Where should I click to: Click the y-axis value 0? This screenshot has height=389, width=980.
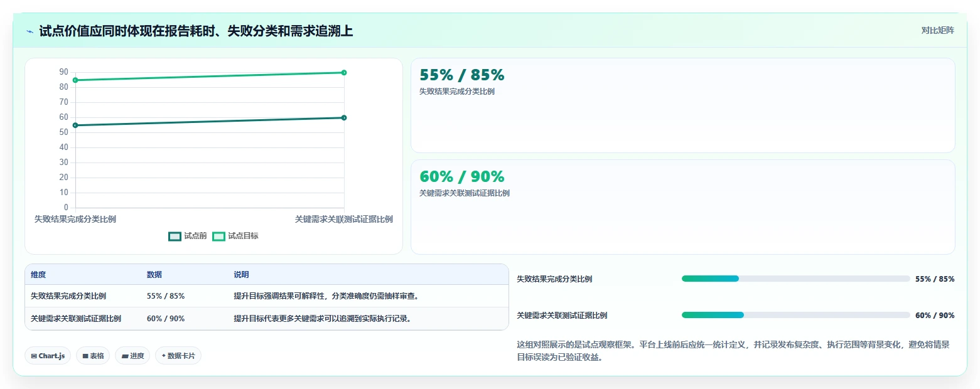point(66,208)
